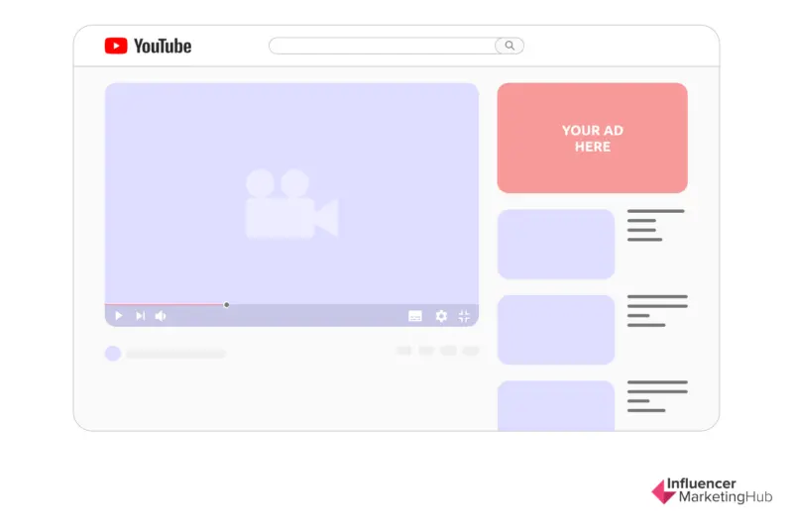Click the 'YOUR AD HERE' banner
793x532 pixels.
point(592,138)
